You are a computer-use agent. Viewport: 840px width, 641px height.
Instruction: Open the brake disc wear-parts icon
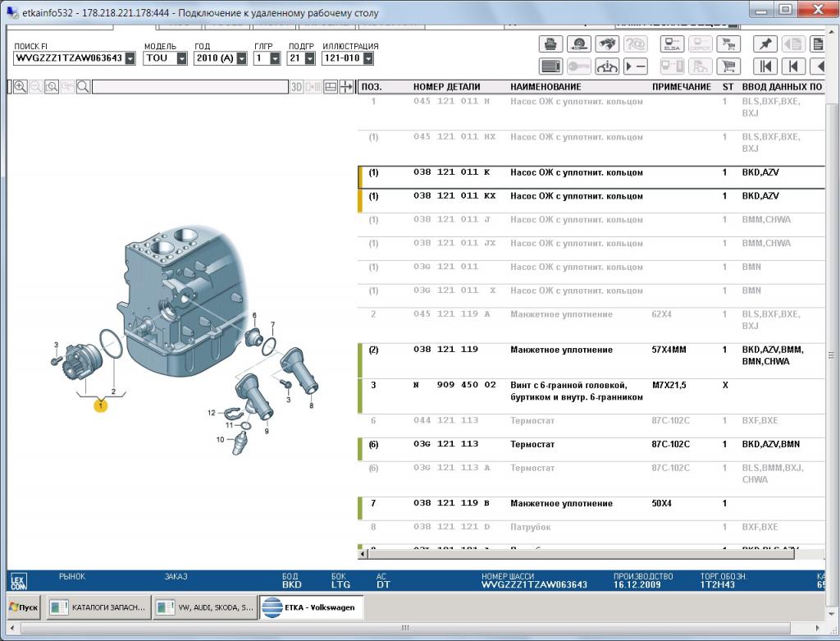(578, 44)
